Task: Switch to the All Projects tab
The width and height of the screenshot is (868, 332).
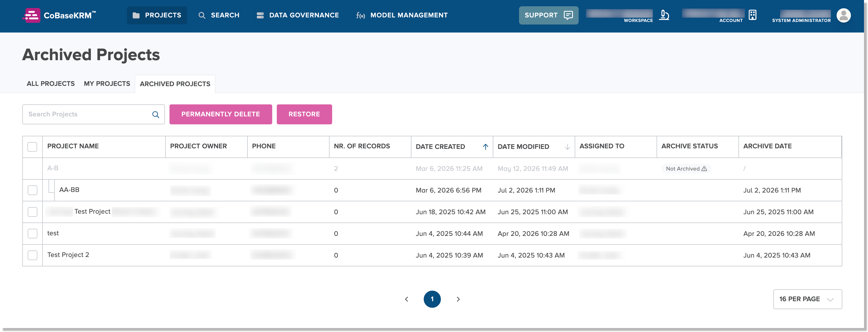Action: (51, 84)
